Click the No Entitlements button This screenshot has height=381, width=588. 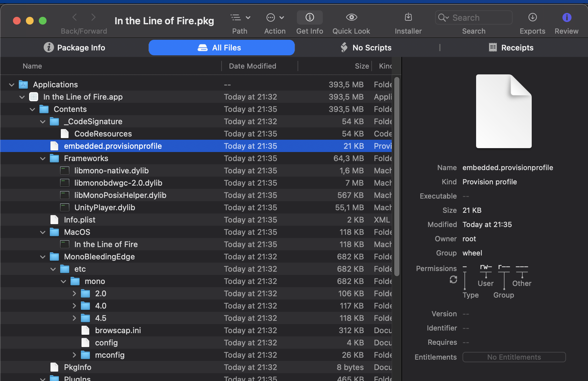click(514, 357)
